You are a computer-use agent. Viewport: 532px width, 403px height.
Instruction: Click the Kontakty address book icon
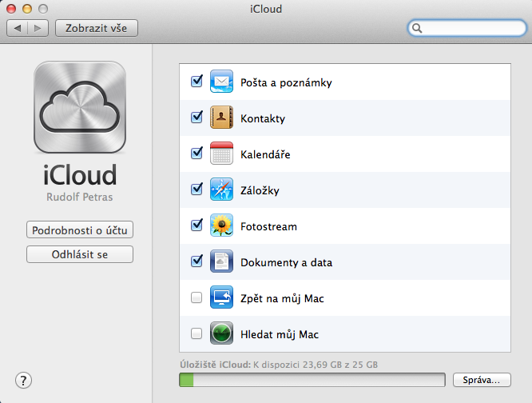(221, 118)
